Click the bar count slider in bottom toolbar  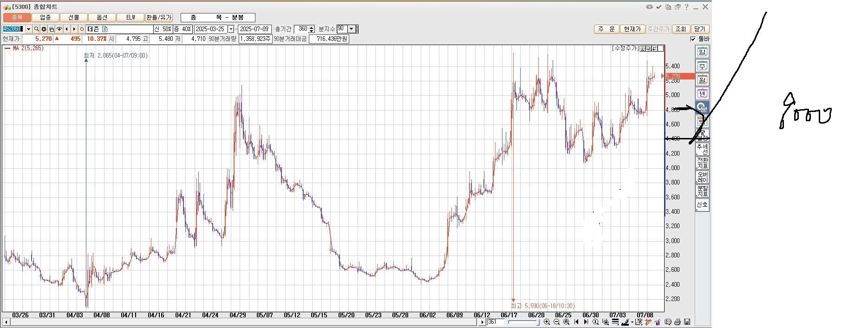tap(523, 322)
